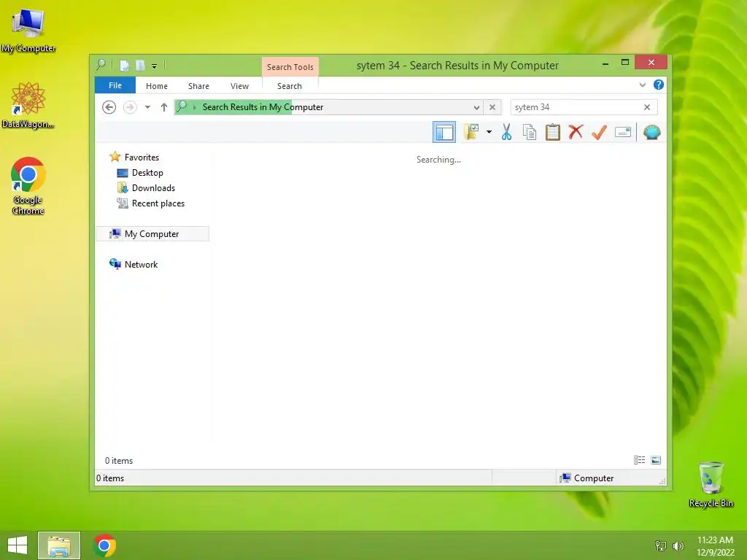Click the volume speaker tray icon

point(678,545)
